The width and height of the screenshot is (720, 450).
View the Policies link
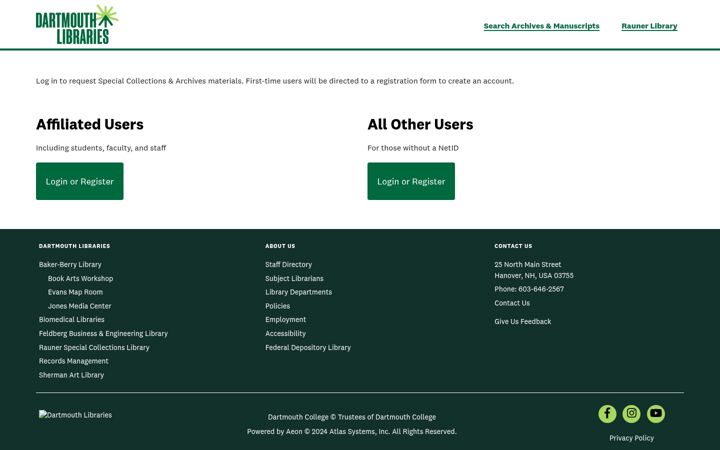click(277, 306)
